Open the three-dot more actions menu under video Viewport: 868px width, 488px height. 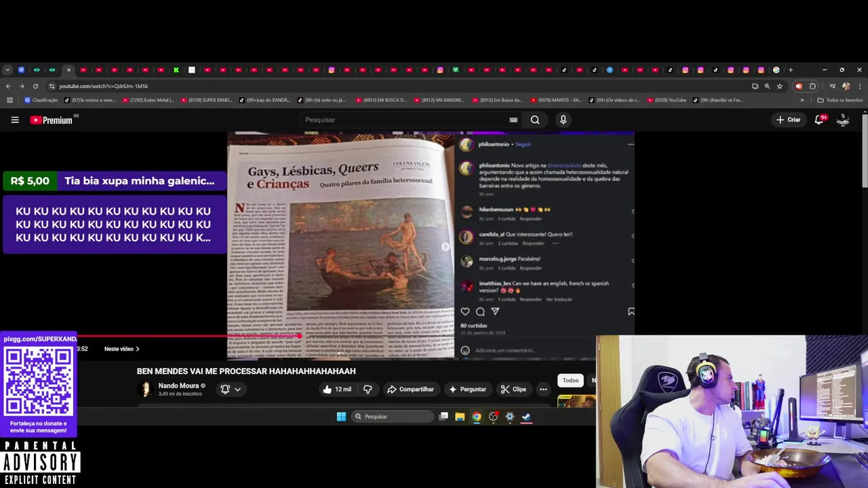pyautogui.click(x=543, y=389)
